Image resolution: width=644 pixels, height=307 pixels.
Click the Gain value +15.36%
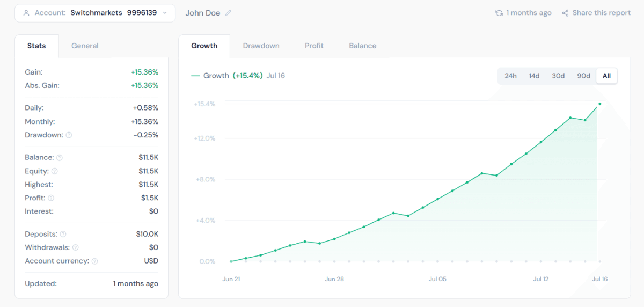tap(144, 72)
